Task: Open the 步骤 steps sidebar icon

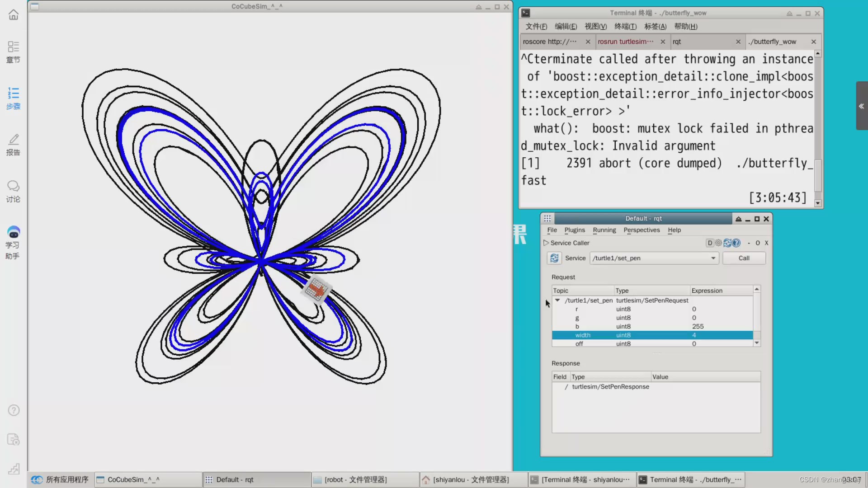Action: pos(13,99)
